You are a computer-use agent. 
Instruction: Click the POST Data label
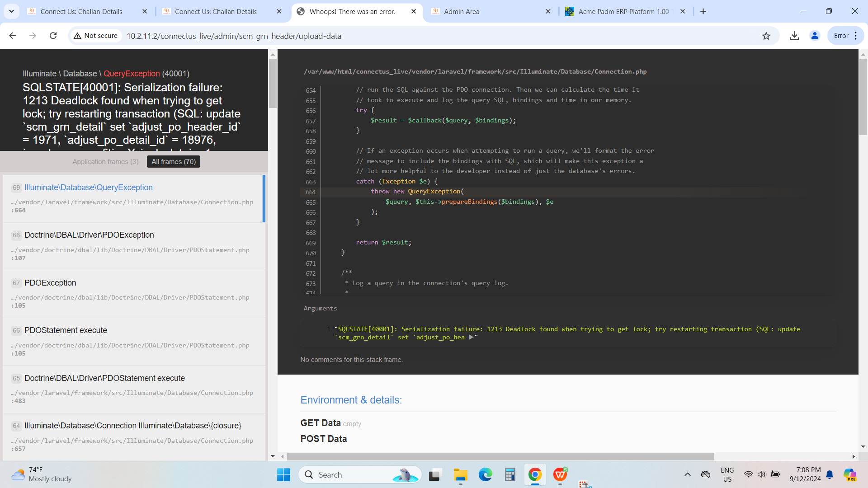click(324, 439)
